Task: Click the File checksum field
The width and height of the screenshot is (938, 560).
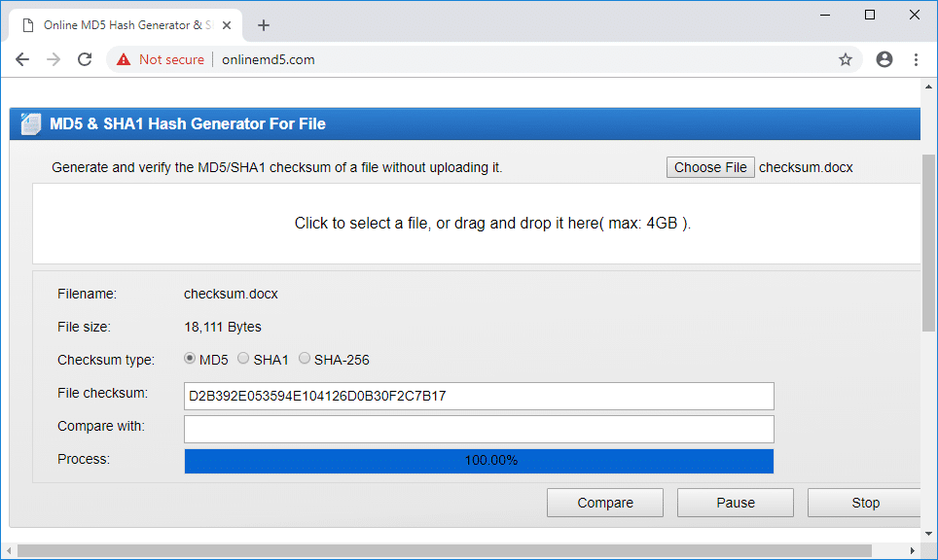Action: pos(479,396)
